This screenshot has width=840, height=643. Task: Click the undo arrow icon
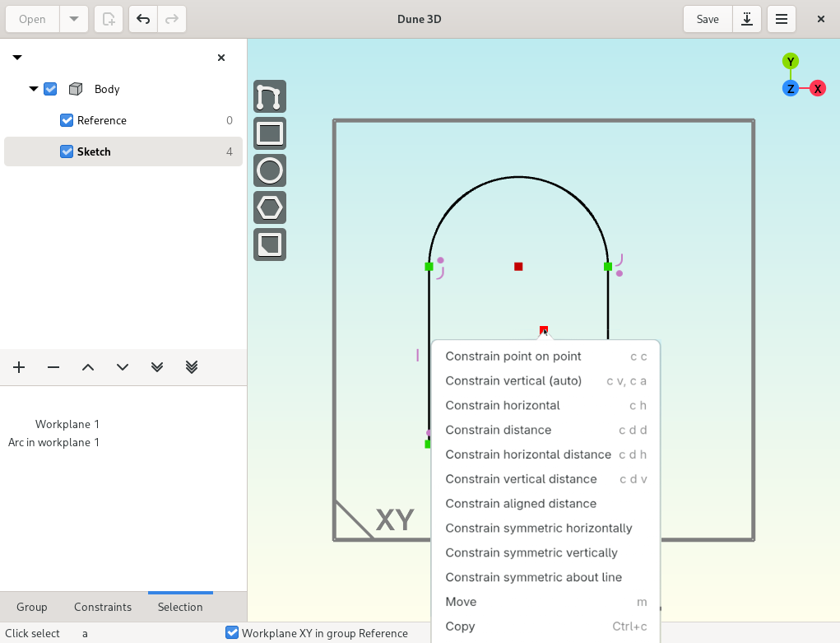point(143,19)
